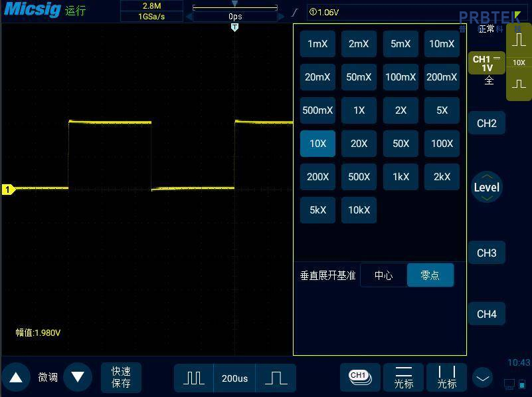Tap the 快速保存 quick save button

click(121, 377)
